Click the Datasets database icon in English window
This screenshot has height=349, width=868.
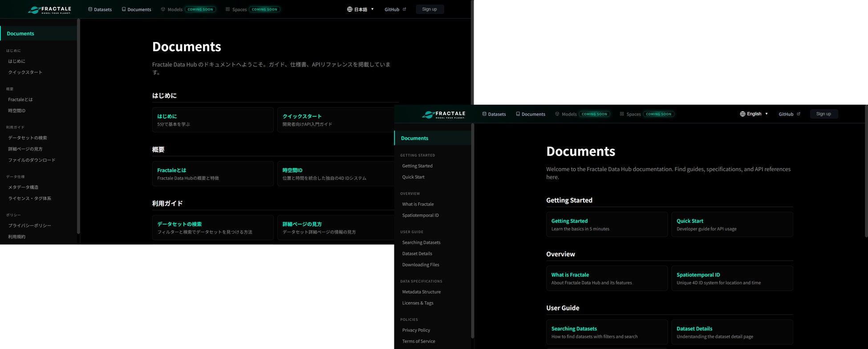484,114
